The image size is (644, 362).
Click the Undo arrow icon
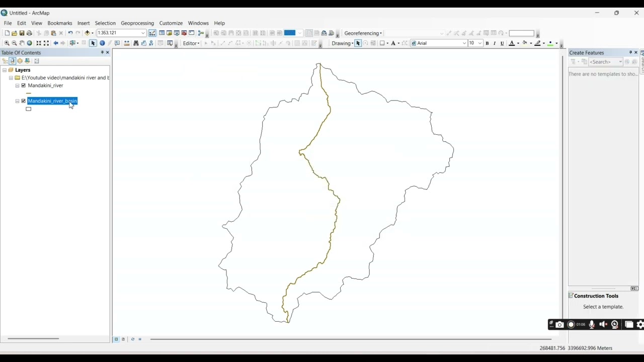click(x=70, y=33)
